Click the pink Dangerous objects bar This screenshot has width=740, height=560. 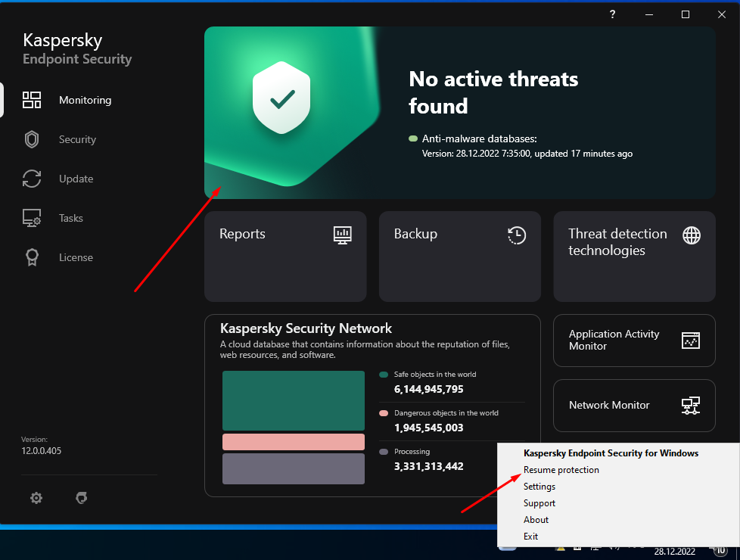(294, 442)
